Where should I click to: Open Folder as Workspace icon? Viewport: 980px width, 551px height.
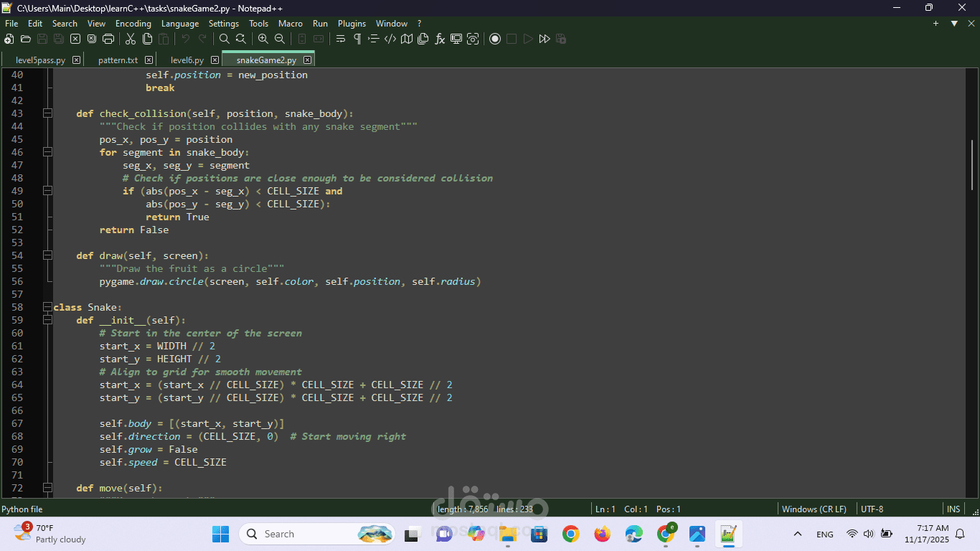456,39
